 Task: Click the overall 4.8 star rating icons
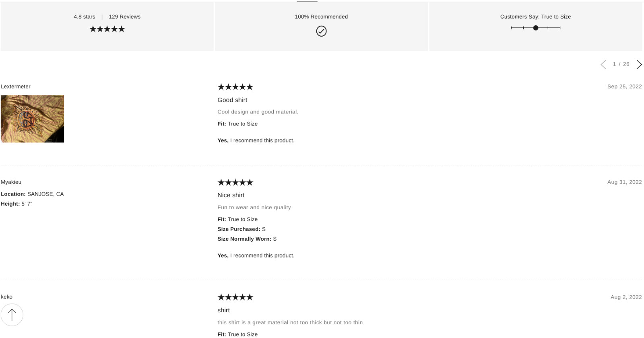tap(107, 29)
